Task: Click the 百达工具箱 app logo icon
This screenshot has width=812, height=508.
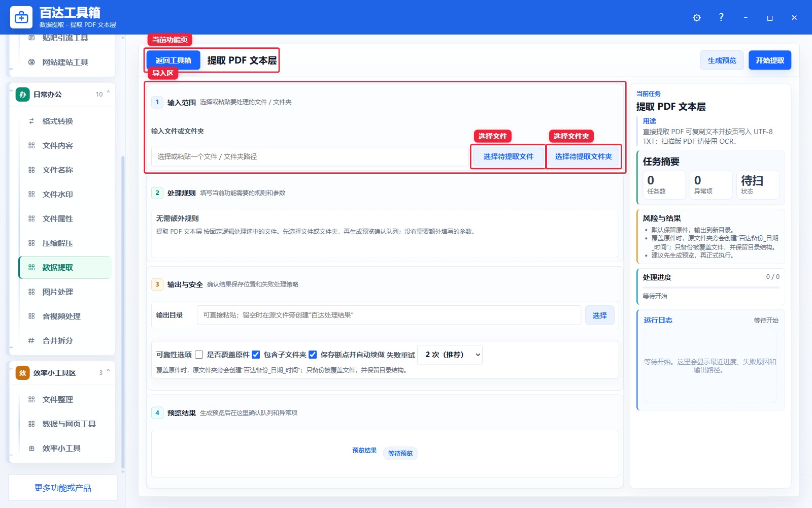Action: (x=21, y=17)
